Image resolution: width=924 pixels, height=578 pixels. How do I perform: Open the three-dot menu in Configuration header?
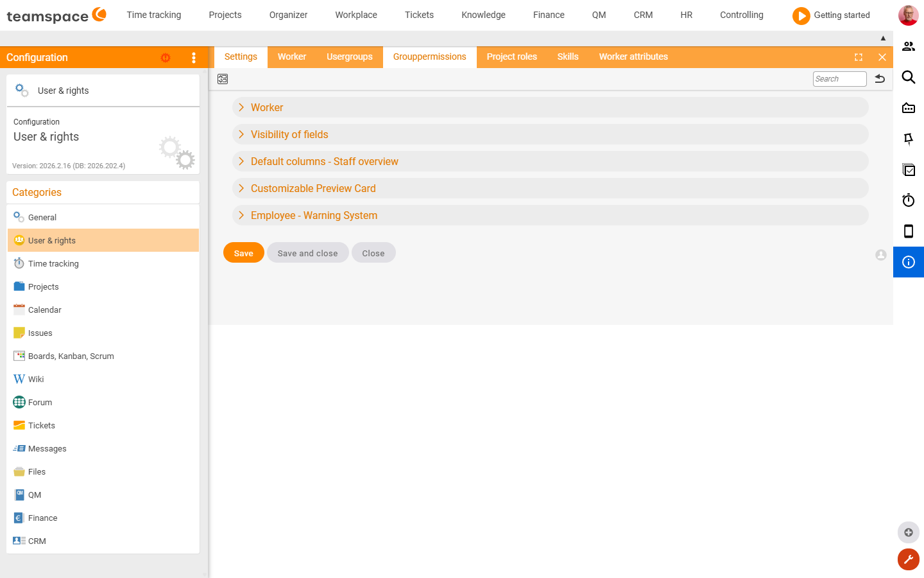[194, 58]
